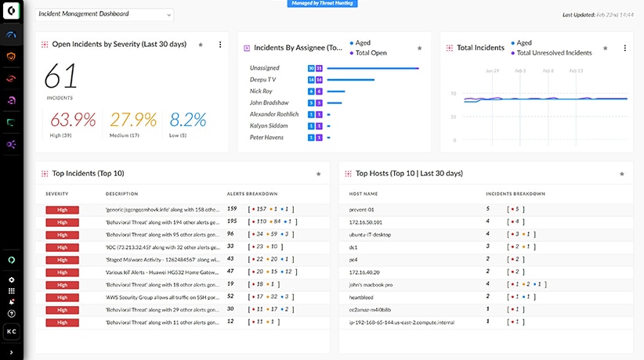Open the orange shield icon in sidebar
This screenshot has height=360, width=644.
(x=11, y=56)
